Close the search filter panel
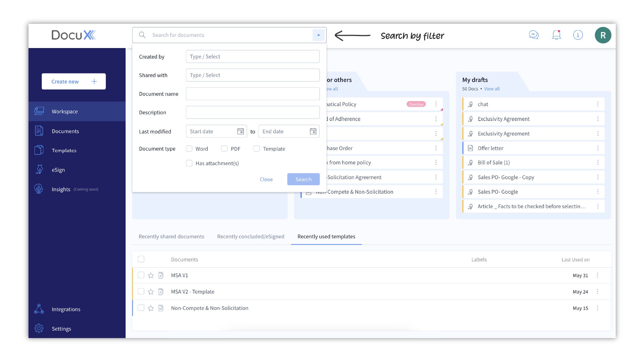The width and height of the screenshot is (644, 362). click(x=266, y=179)
